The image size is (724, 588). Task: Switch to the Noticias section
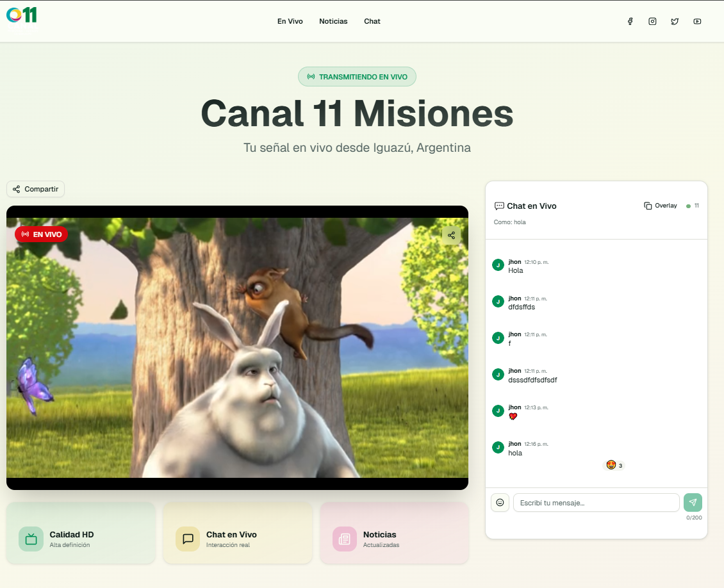click(333, 21)
